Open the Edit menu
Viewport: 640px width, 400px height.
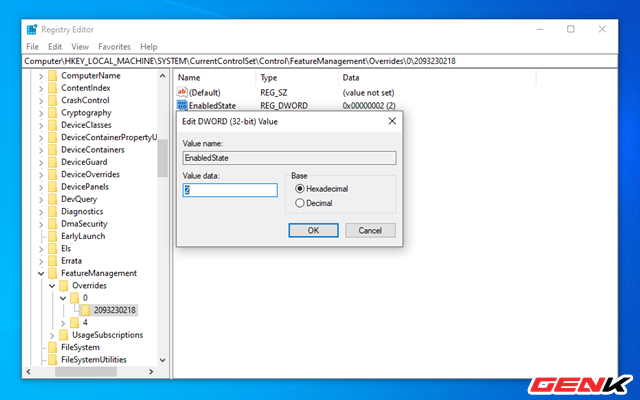coord(55,47)
